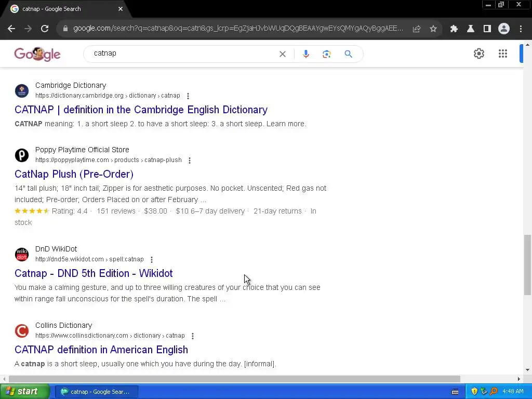
Task: Click the lock icon in address bar
Action: coord(65,29)
